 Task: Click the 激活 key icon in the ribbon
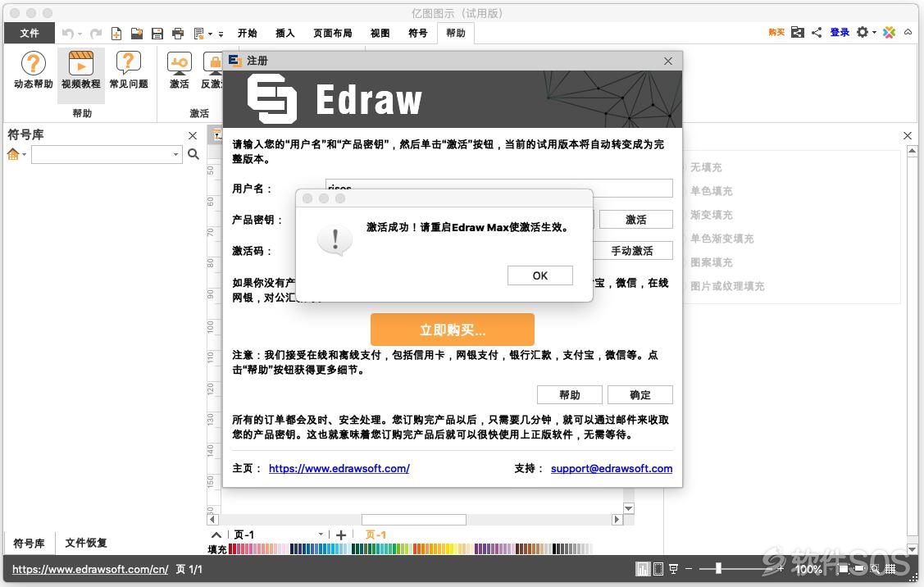179,70
